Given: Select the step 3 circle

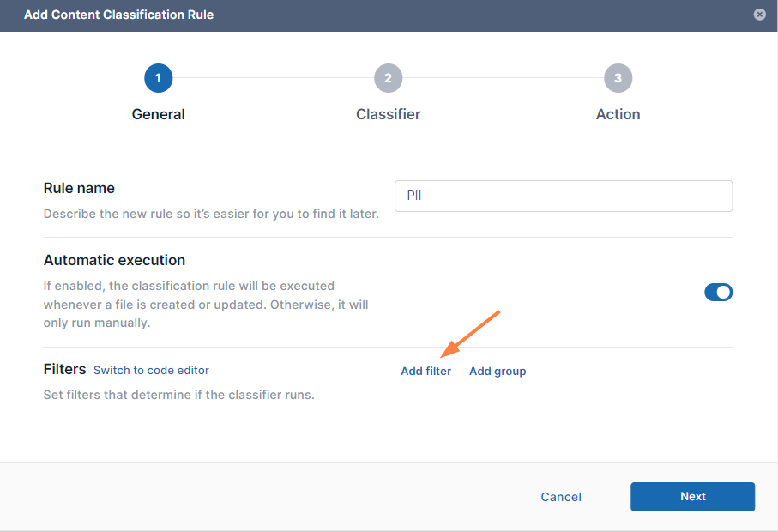Looking at the screenshot, I should [x=618, y=79].
